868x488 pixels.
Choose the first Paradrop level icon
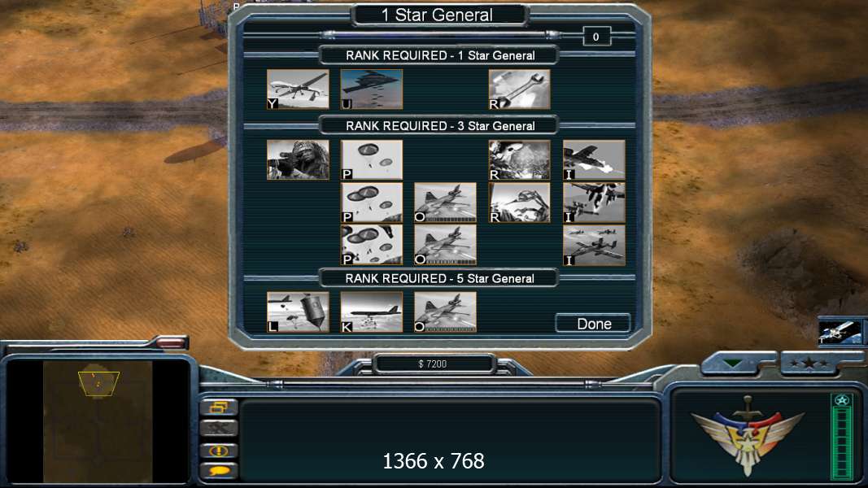coord(372,160)
